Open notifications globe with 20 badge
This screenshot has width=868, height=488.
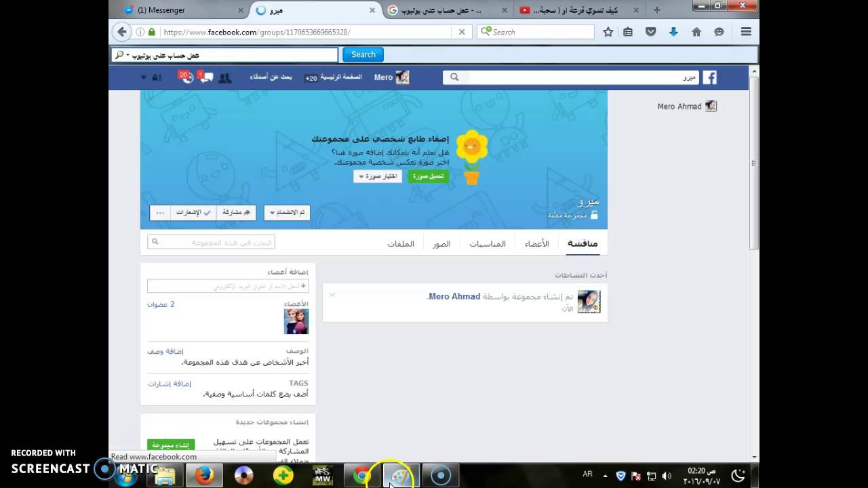(x=186, y=77)
